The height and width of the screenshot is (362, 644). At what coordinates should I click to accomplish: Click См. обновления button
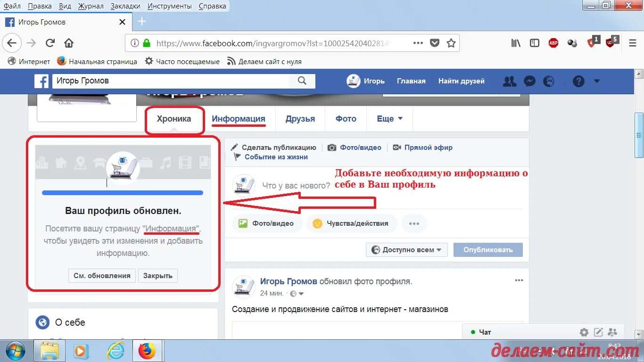click(102, 276)
